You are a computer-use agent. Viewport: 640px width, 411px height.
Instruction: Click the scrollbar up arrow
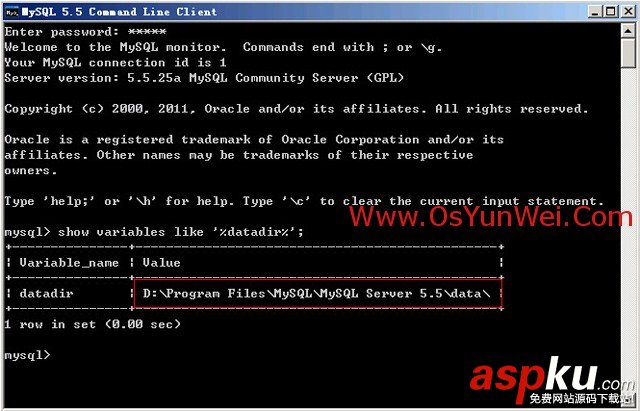pyautogui.click(x=628, y=31)
